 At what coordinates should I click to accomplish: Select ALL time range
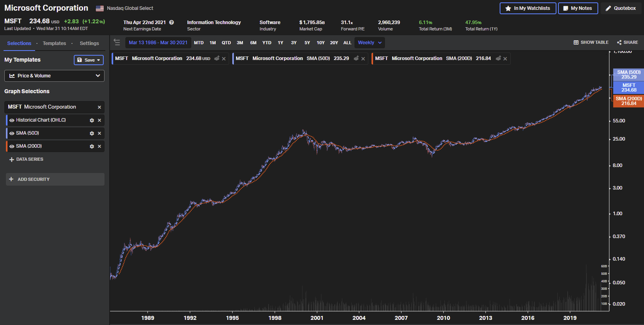pos(347,43)
